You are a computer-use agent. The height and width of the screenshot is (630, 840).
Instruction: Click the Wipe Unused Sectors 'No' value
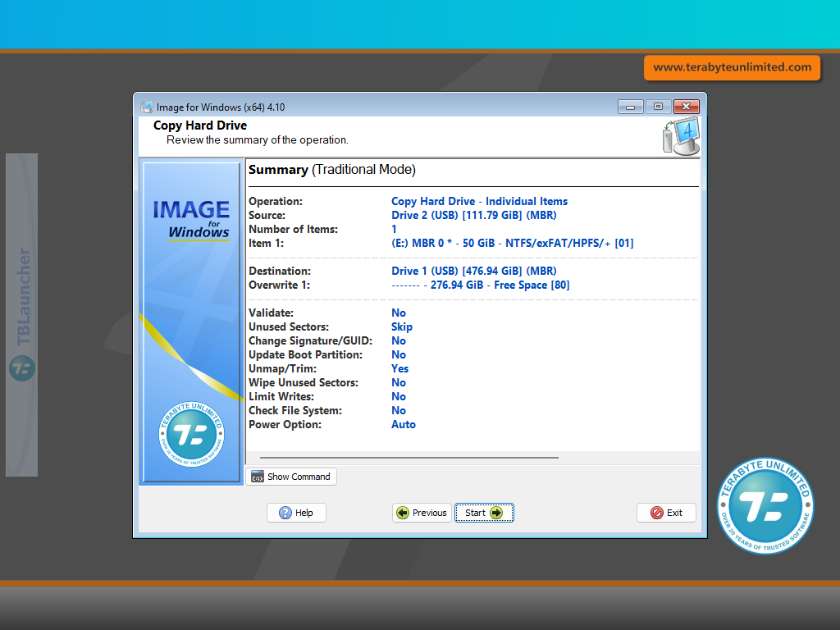pos(399,382)
